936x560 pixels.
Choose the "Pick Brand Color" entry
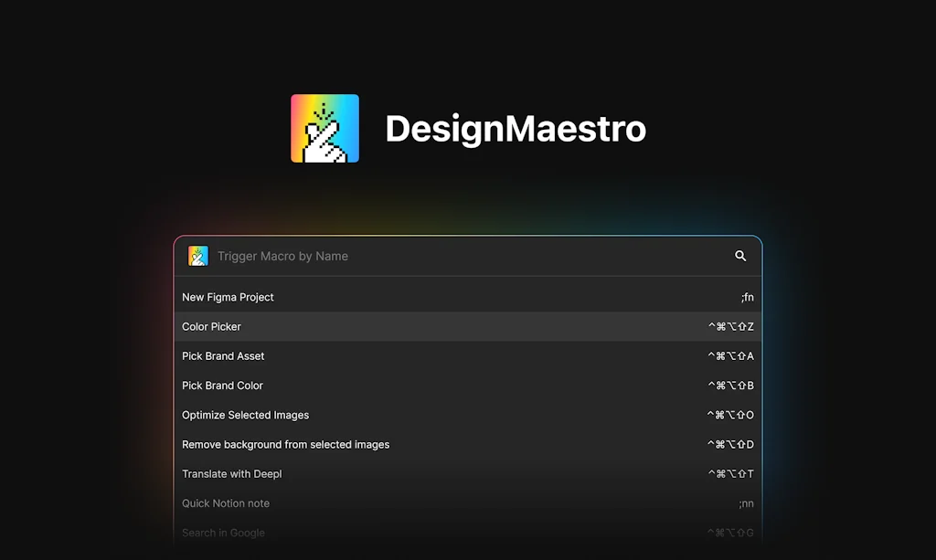pyautogui.click(x=222, y=386)
